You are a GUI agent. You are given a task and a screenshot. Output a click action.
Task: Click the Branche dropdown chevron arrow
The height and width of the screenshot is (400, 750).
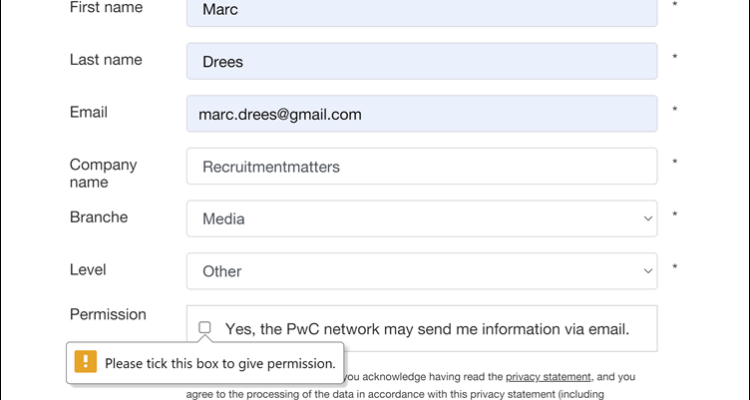(x=647, y=218)
